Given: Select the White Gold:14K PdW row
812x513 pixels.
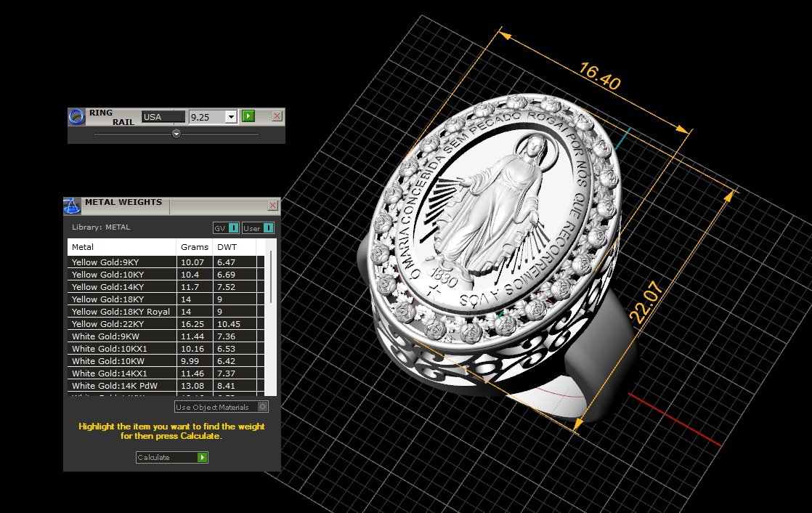Looking at the screenshot, I should (166, 386).
